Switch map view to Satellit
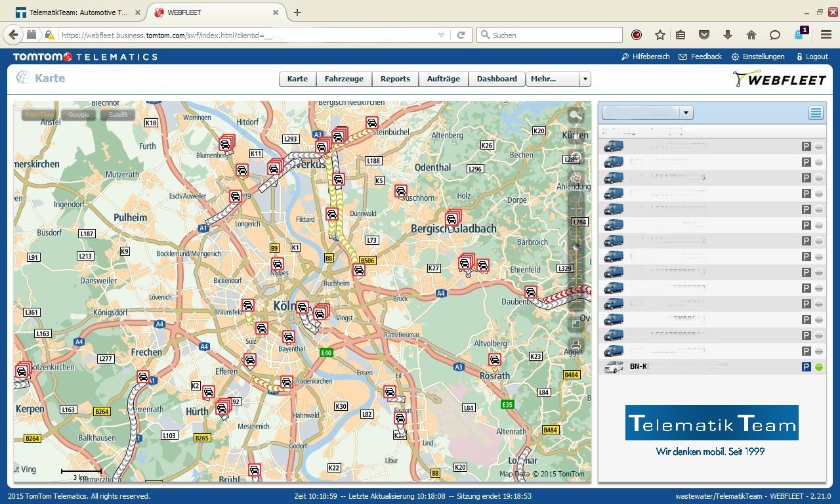 click(118, 115)
